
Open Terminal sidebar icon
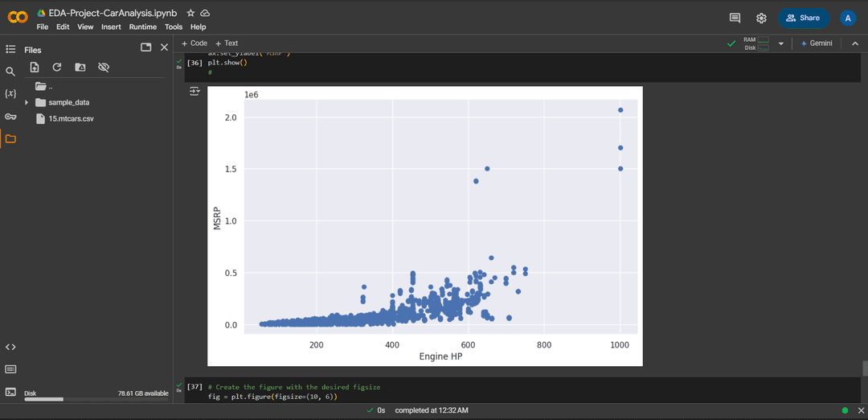[x=10, y=391]
